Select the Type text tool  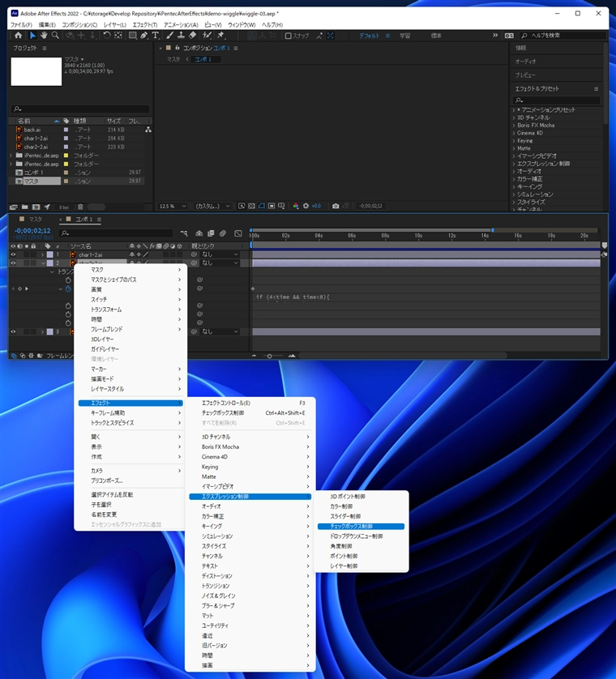[x=155, y=36]
